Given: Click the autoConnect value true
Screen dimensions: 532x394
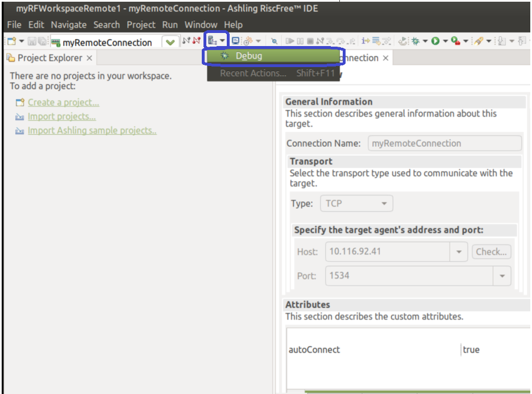Looking at the screenshot, I should pos(471,350).
